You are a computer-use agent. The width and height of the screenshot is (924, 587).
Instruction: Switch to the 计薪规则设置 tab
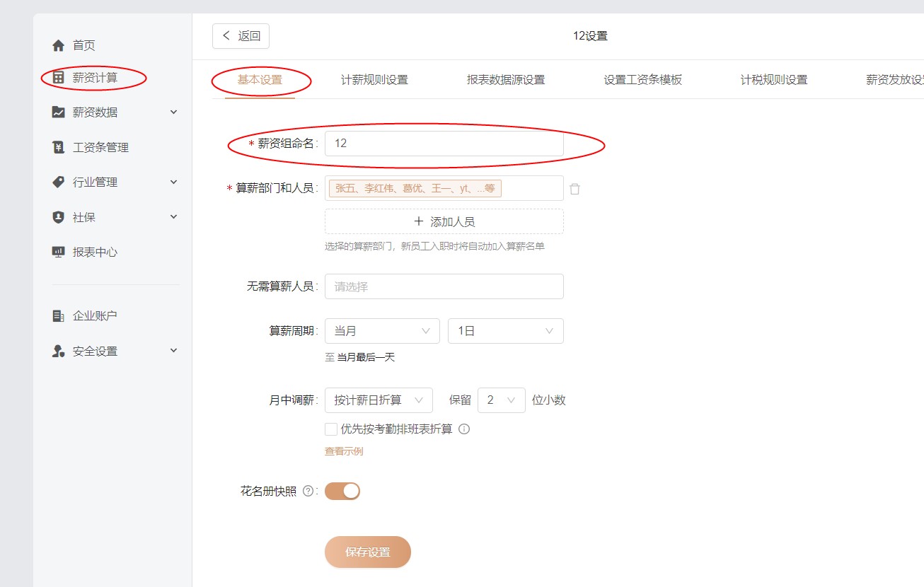(x=374, y=80)
